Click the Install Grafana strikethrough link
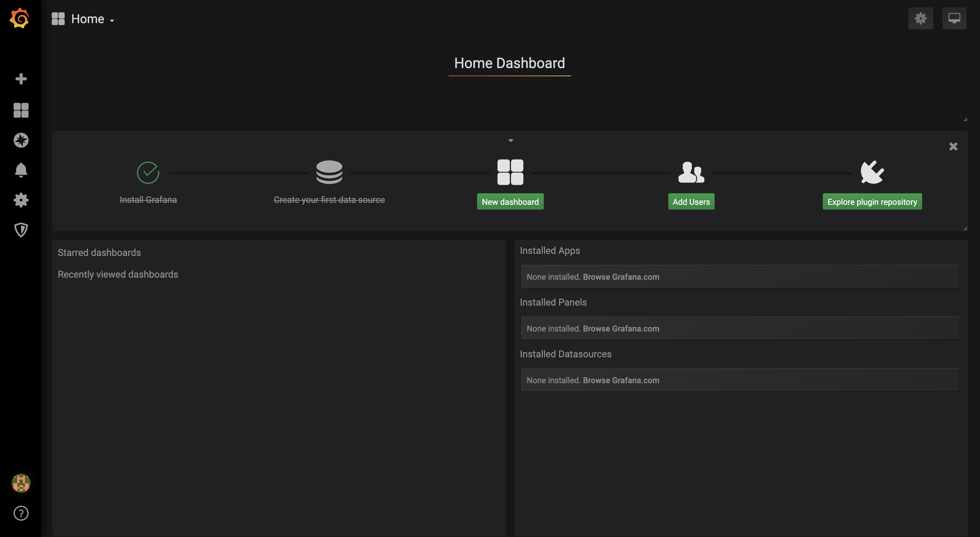The height and width of the screenshot is (537, 980). click(148, 200)
